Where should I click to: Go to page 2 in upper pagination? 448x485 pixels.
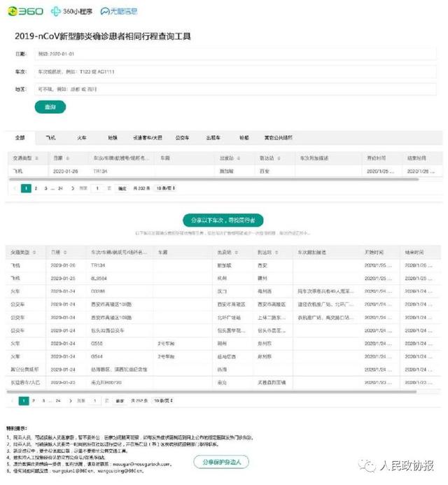click(x=36, y=188)
